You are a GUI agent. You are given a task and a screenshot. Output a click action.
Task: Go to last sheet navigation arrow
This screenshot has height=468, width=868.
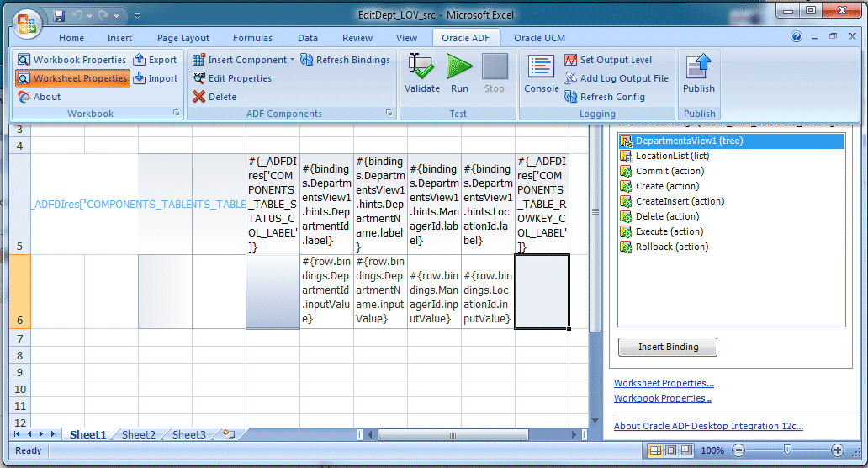(x=54, y=434)
